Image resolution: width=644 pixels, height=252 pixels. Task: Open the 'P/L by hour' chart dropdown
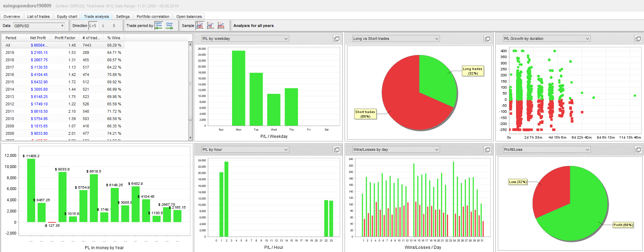pos(286,150)
